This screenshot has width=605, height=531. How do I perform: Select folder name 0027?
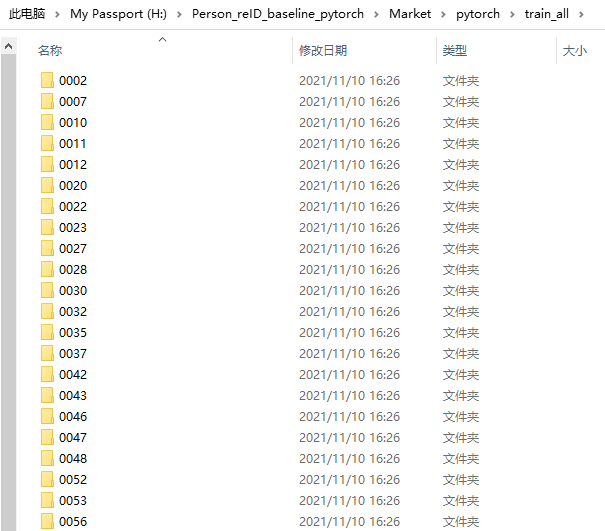click(73, 248)
